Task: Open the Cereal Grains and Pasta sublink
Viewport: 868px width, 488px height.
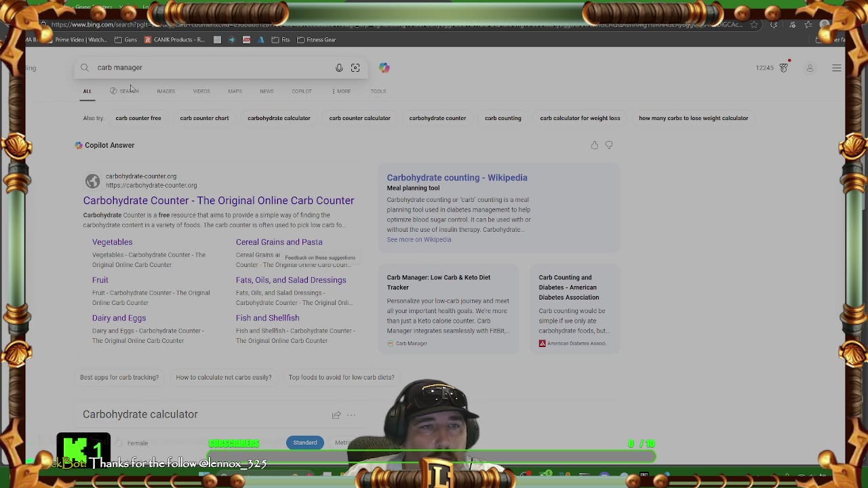Action: (x=279, y=242)
